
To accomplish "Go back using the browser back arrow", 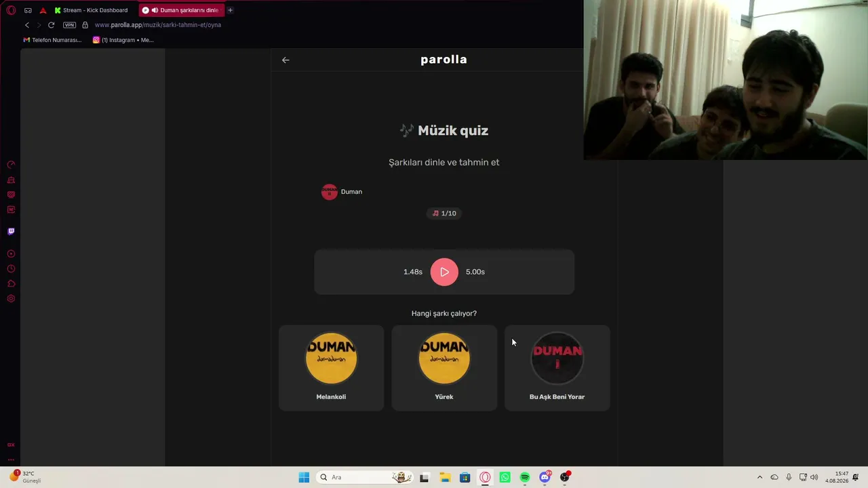I will 27,25.
